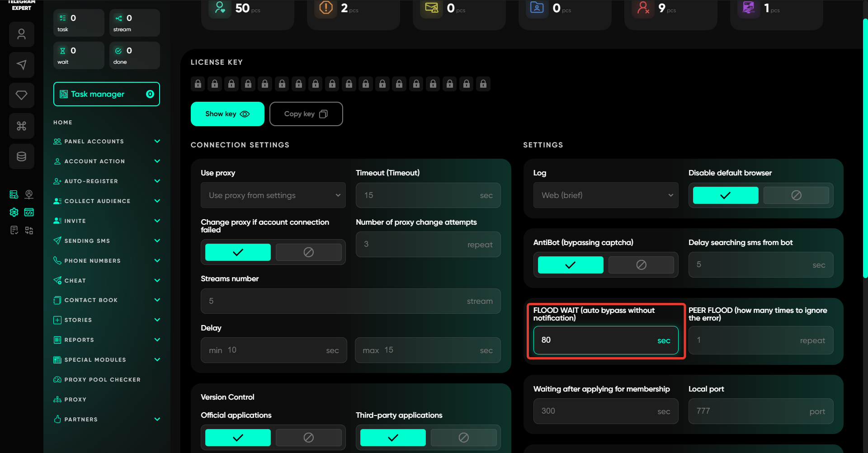Click the database icon in left rail
The image size is (868, 453).
(21, 156)
